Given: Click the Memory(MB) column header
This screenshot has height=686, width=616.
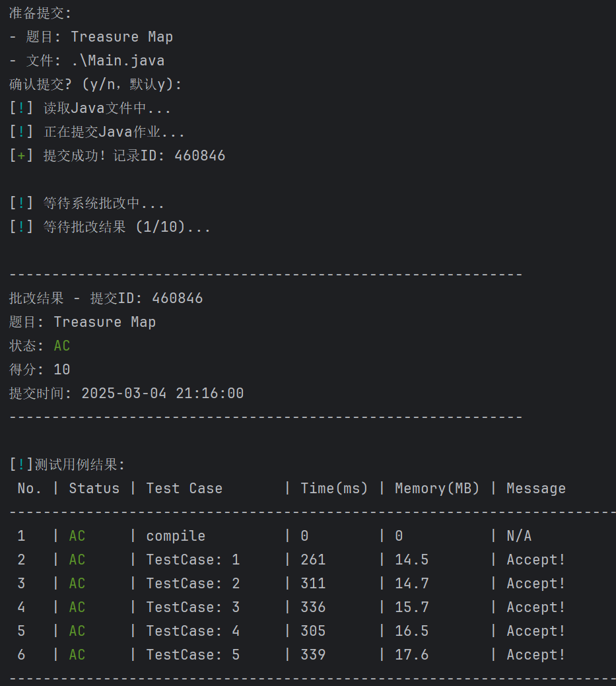Looking at the screenshot, I should point(437,489).
